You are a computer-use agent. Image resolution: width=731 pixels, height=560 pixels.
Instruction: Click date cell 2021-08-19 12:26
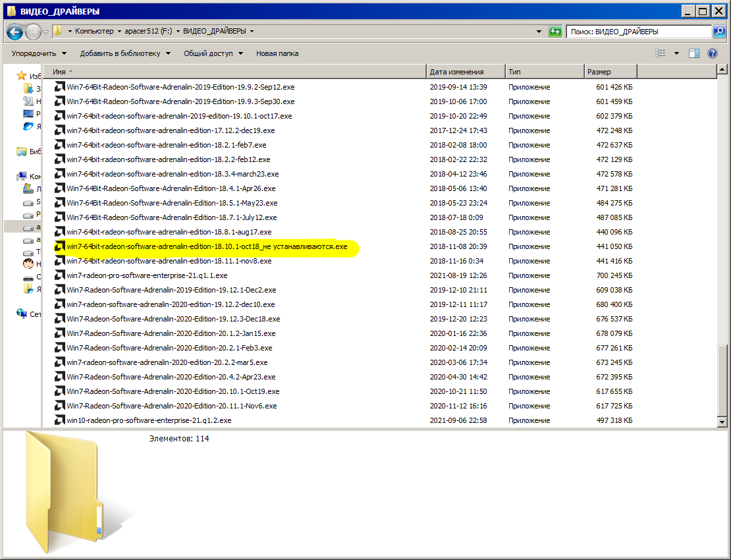pyautogui.click(x=458, y=275)
